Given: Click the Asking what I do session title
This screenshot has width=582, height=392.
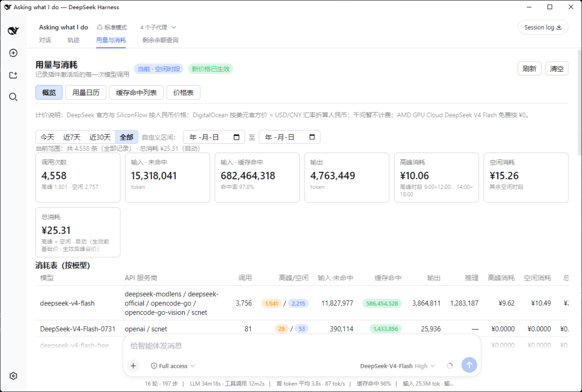Looking at the screenshot, I should [x=64, y=27].
